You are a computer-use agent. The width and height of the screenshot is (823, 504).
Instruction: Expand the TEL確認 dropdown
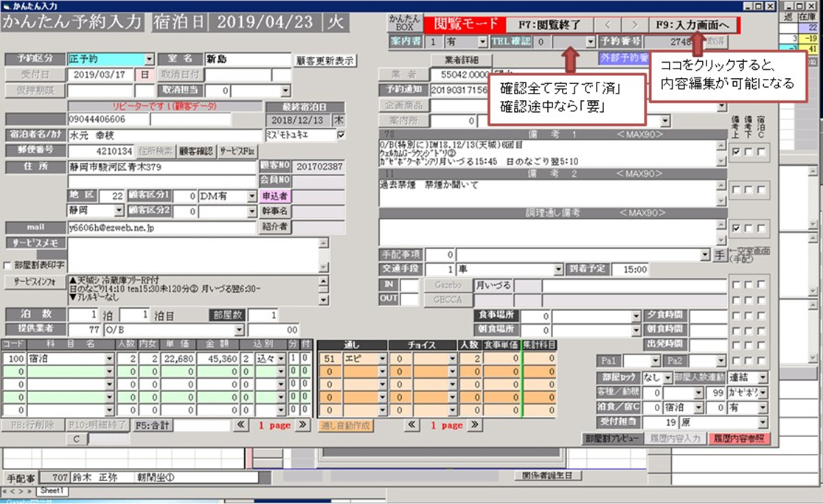click(590, 42)
